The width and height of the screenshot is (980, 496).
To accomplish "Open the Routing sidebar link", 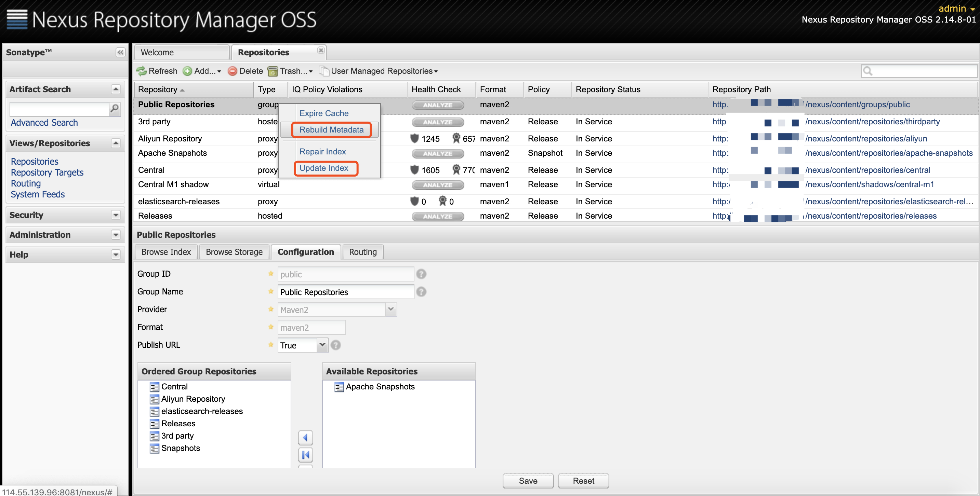I will click(x=26, y=183).
